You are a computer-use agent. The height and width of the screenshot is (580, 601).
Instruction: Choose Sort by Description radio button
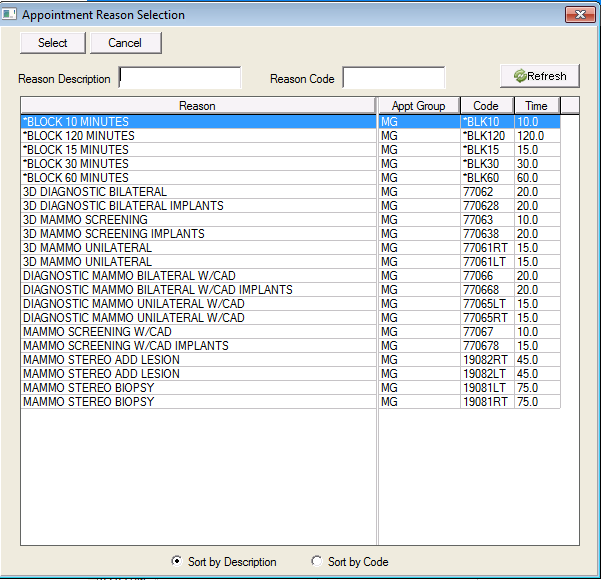[x=178, y=562]
